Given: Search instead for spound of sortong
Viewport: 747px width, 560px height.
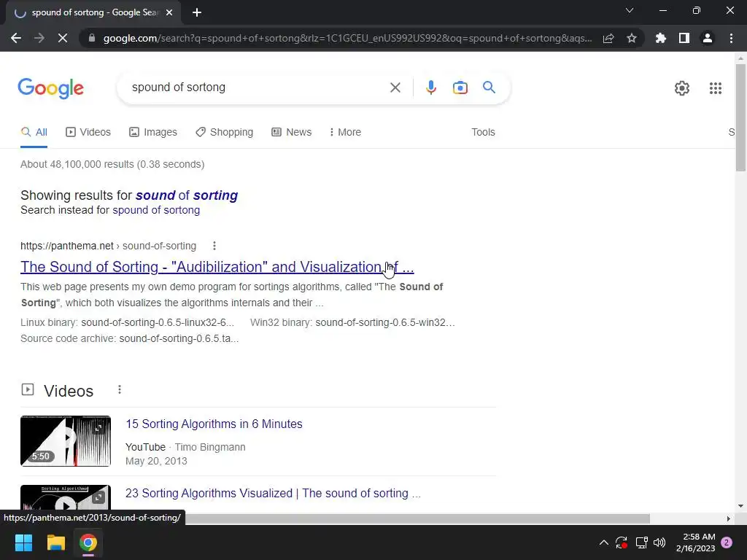Looking at the screenshot, I should pos(156,210).
